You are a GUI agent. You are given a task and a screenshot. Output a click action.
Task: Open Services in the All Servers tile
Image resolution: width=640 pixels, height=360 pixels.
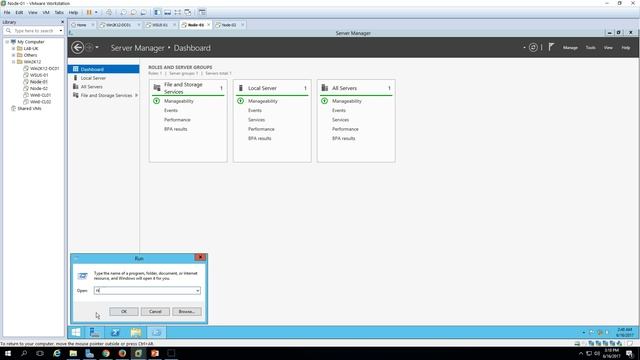pos(340,120)
